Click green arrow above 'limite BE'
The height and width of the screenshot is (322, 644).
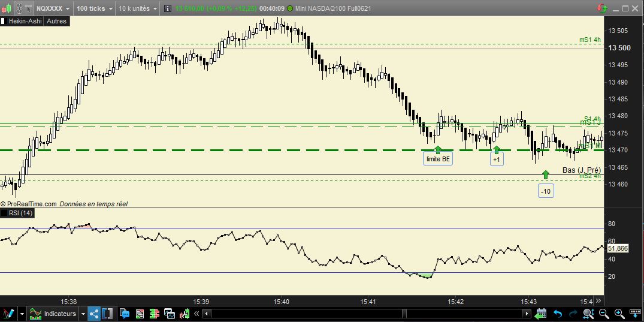[438, 150]
